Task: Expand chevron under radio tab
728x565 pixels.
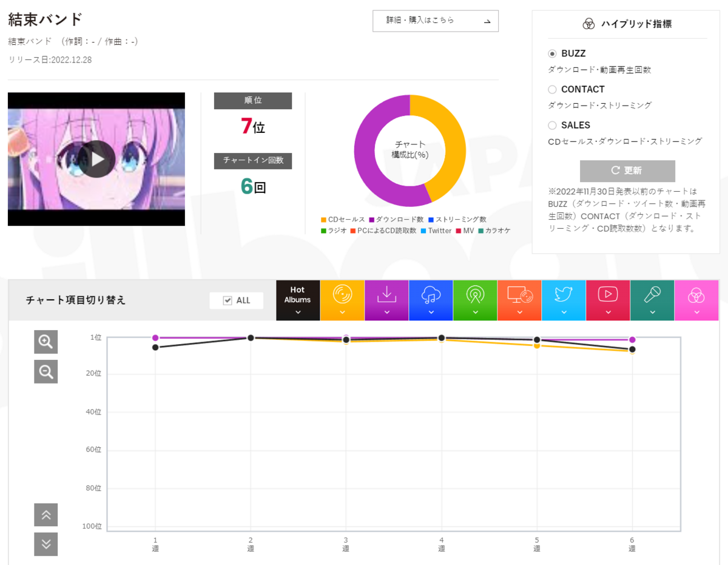Action: 475,313
